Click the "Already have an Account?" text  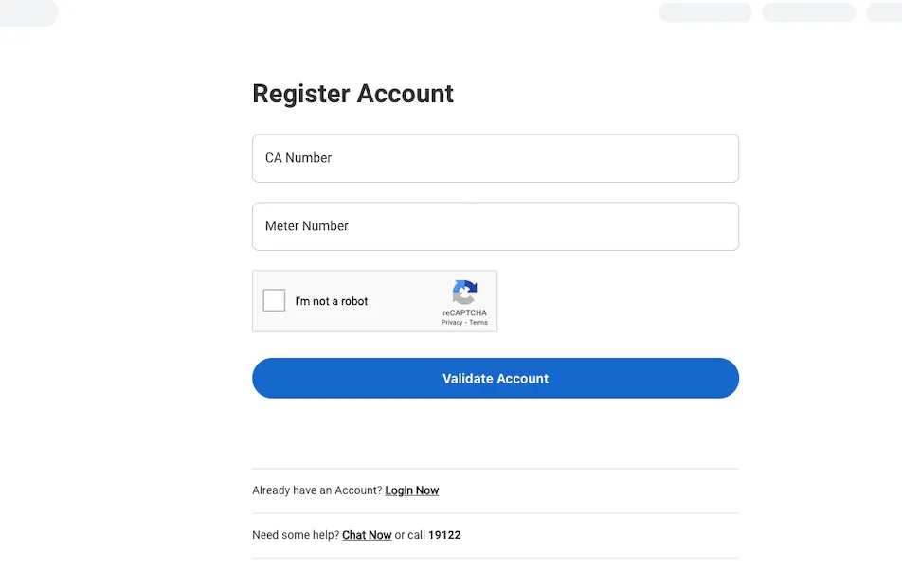point(316,490)
